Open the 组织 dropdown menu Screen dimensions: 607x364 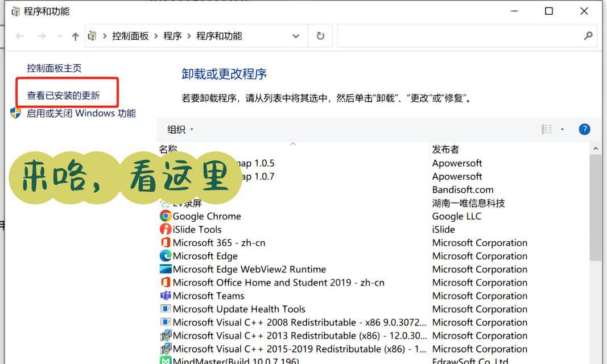point(180,130)
